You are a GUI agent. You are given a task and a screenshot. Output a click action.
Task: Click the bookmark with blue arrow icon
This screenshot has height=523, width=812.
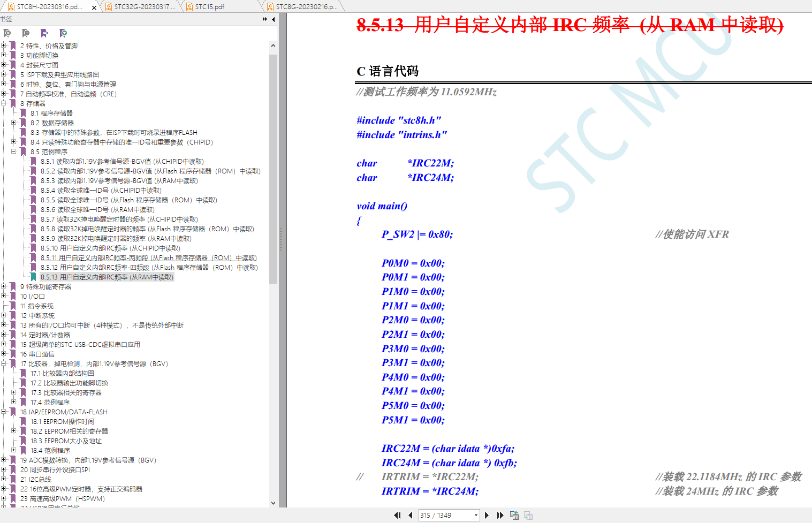(44, 33)
